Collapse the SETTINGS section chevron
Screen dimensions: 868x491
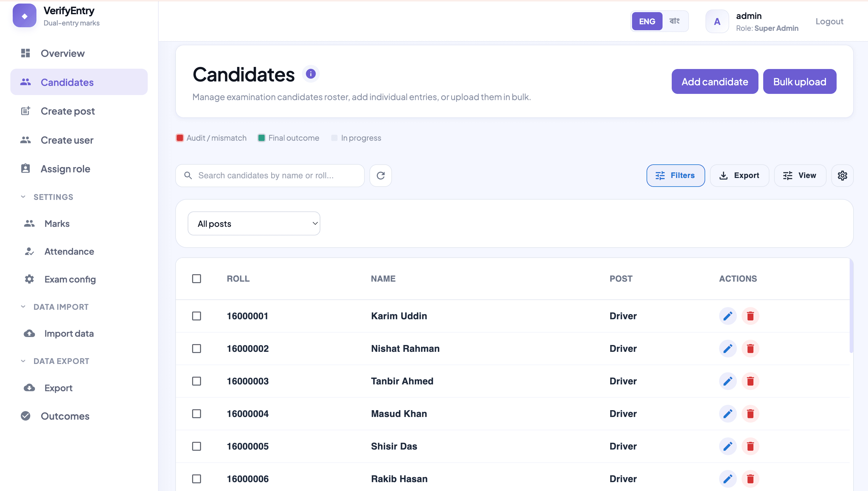pos(23,197)
